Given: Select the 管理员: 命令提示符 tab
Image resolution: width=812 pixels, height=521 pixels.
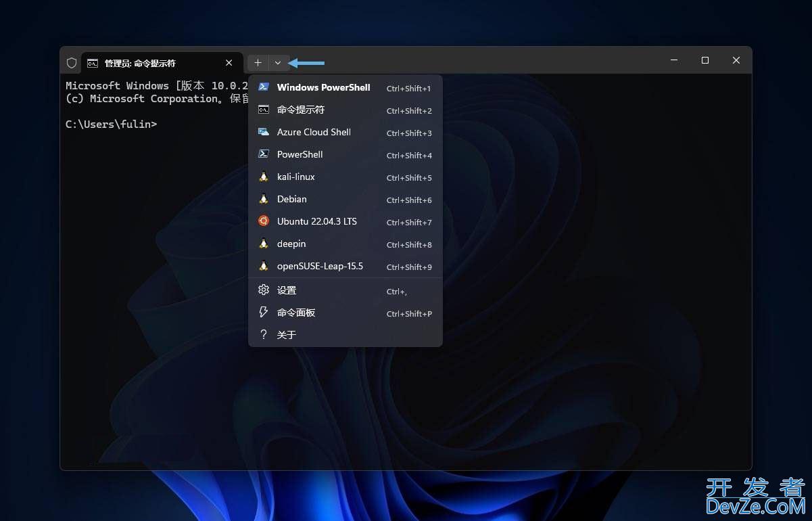Looking at the screenshot, I should pyautogui.click(x=162, y=63).
